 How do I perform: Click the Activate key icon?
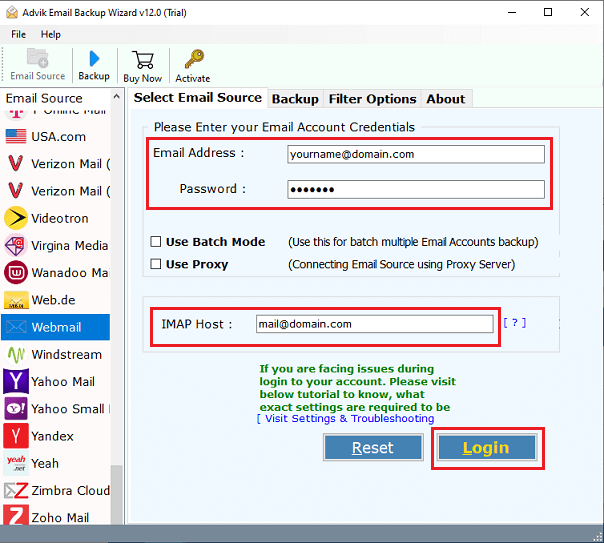pyautogui.click(x=193, y=59)
